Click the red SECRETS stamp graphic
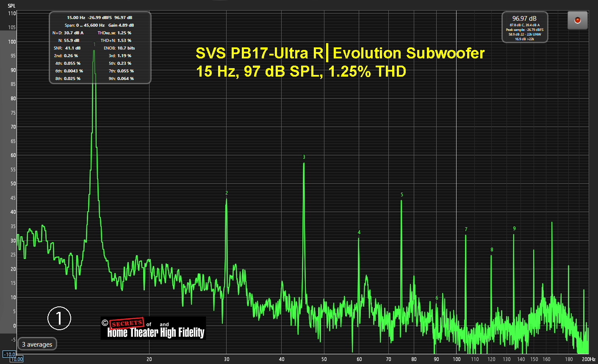Viewport: 598px width, 364px height. pyautogui.click(x=127, y=323)
